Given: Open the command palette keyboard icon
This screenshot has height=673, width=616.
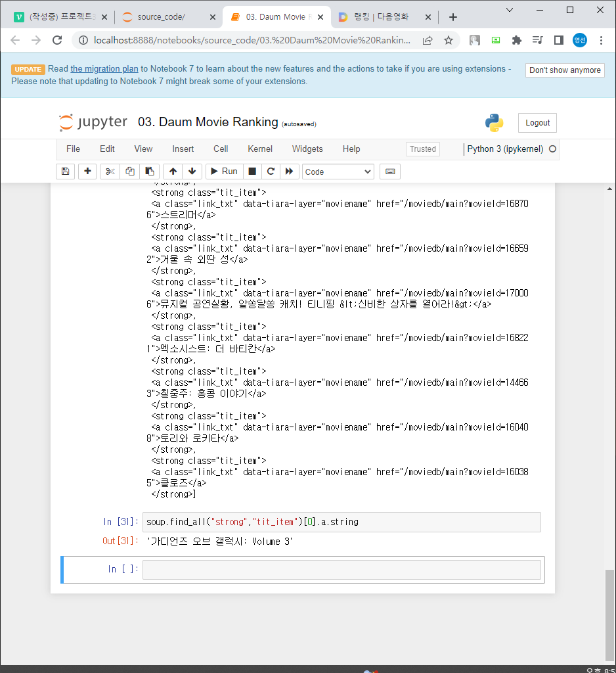Looking at the screenshot, I should [390, 172].
